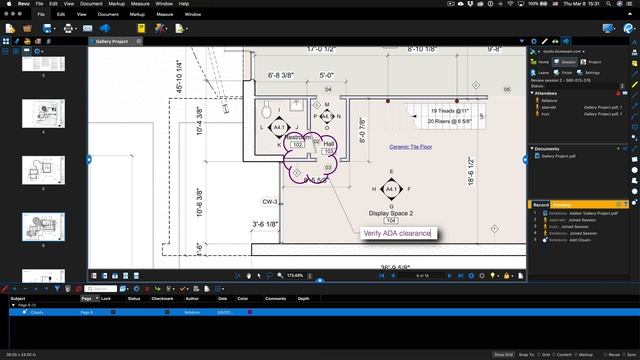Select the page 4 thumbnail
The height and width of the screenshot is (360, 640).
point(43,113)
